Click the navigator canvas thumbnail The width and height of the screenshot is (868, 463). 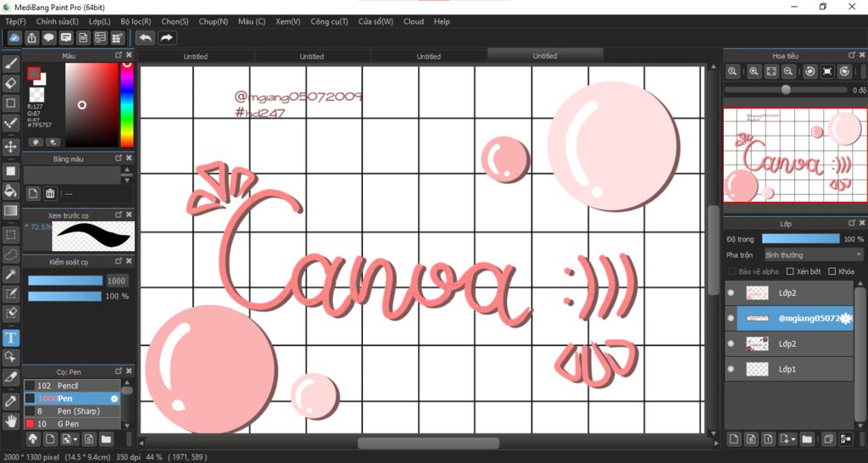point(795,155)
